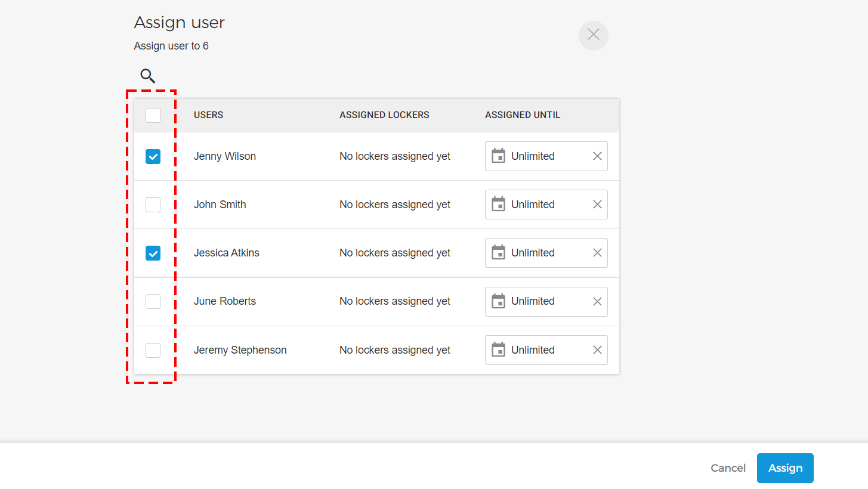Viewport: 868px width, 489px height.
Task: Open Jessica Atkins' Unlimited date field
Action: tap(546, 253)
